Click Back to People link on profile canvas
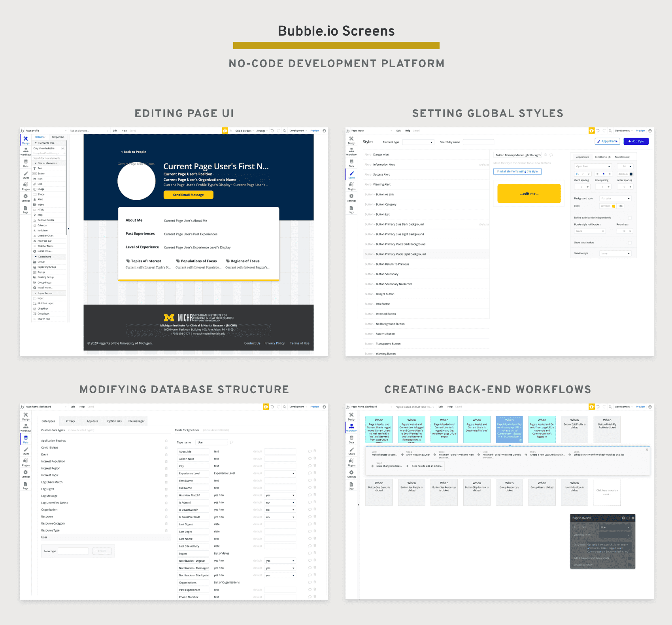This screenshot has width=672, height=625. (x=134, y=152)
